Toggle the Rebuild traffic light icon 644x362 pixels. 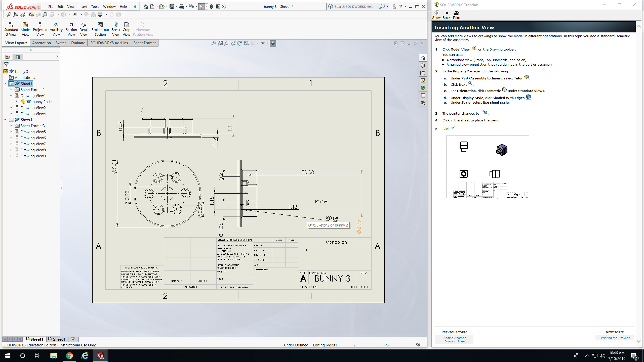[211, 7]
